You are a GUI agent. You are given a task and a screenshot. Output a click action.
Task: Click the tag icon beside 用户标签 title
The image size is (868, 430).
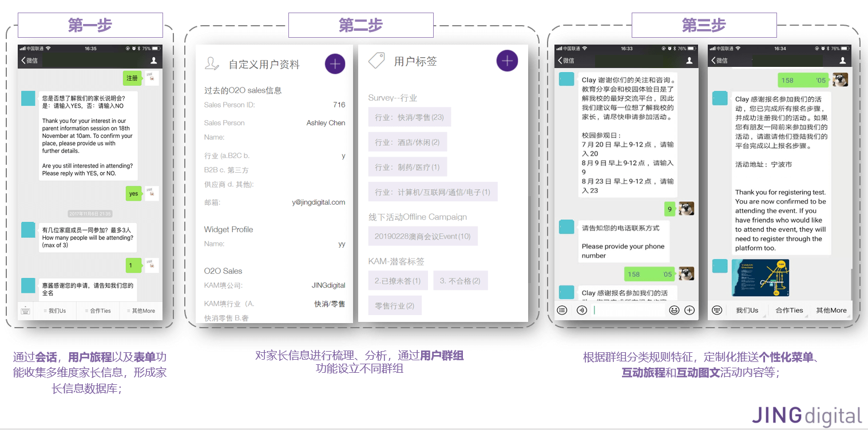[x=376, y=61]
